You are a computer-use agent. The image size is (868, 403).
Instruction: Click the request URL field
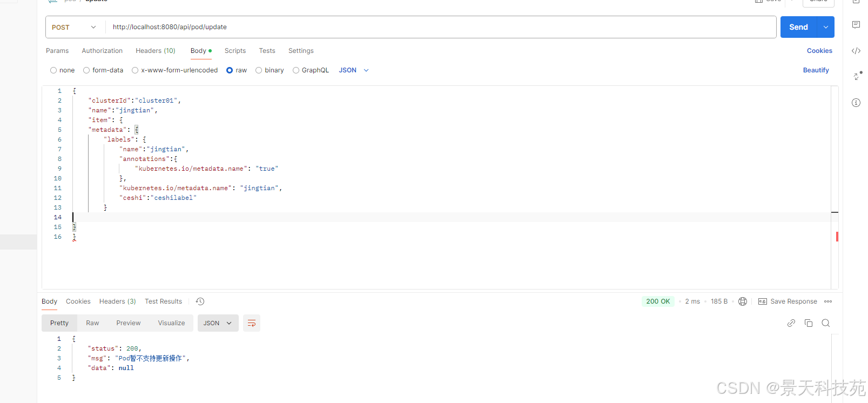tap(441, 27)
